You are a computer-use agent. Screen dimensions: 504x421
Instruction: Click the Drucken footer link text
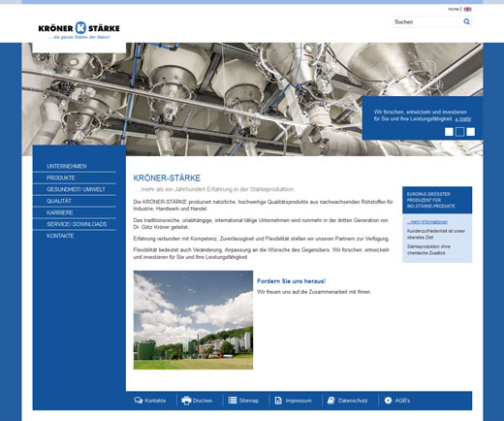(203, 401)
